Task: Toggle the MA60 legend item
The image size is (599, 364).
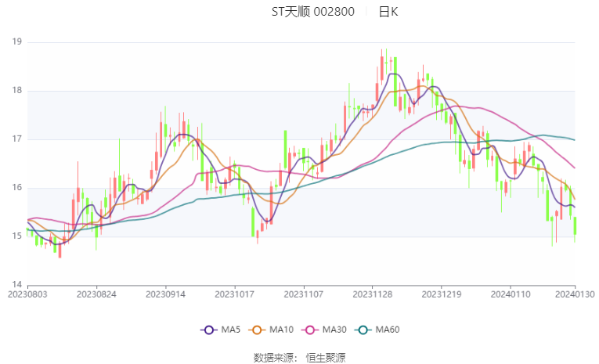Action: coord(377,330)
